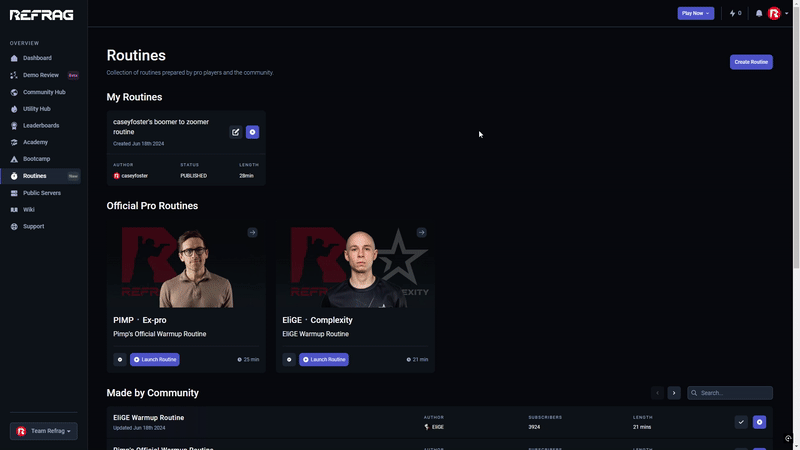Click the Routines stopwatch icon
The image size is (800, 450).
pyautogui.click(x=14, y=176)
